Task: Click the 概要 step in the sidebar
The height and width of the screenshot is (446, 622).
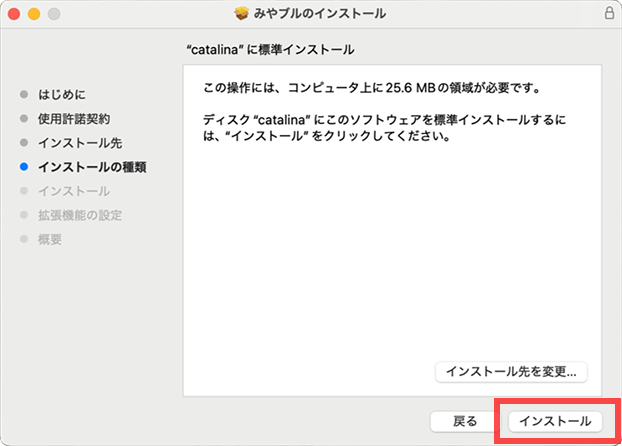Action: pos(50,239)
